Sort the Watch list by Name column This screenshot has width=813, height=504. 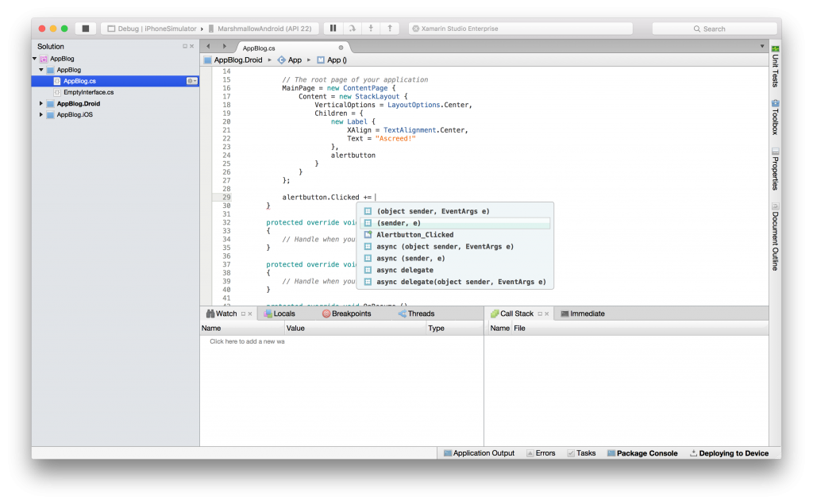click(242, 329)
